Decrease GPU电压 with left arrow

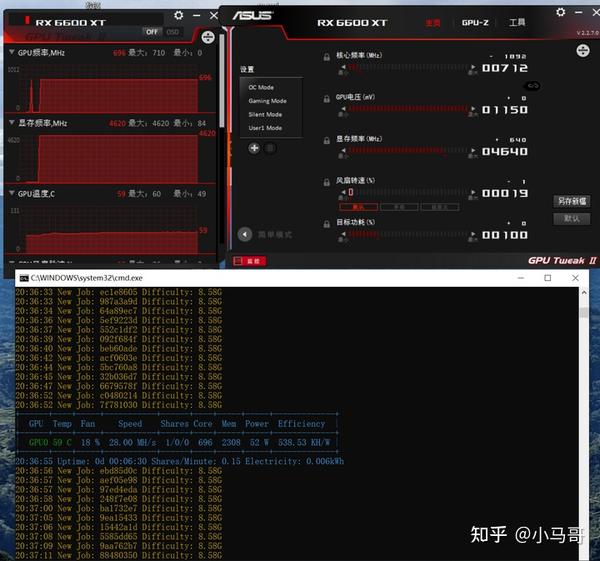coord(343,109)
